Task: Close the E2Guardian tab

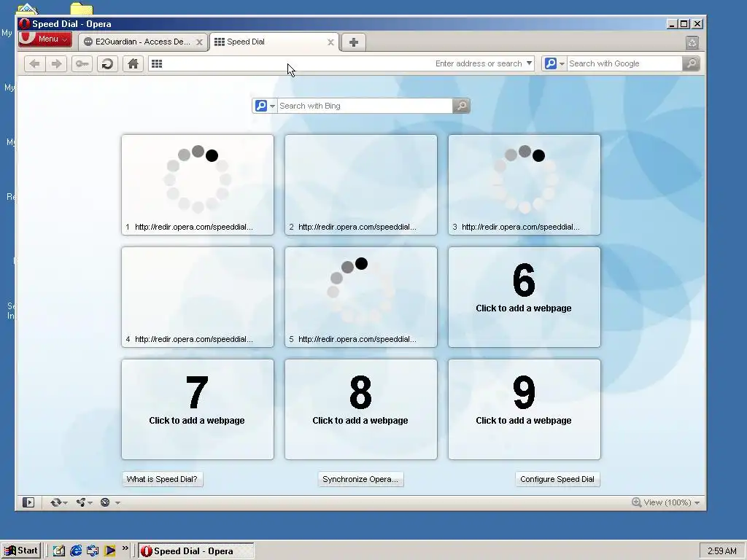Action: (x=200, y=42)
